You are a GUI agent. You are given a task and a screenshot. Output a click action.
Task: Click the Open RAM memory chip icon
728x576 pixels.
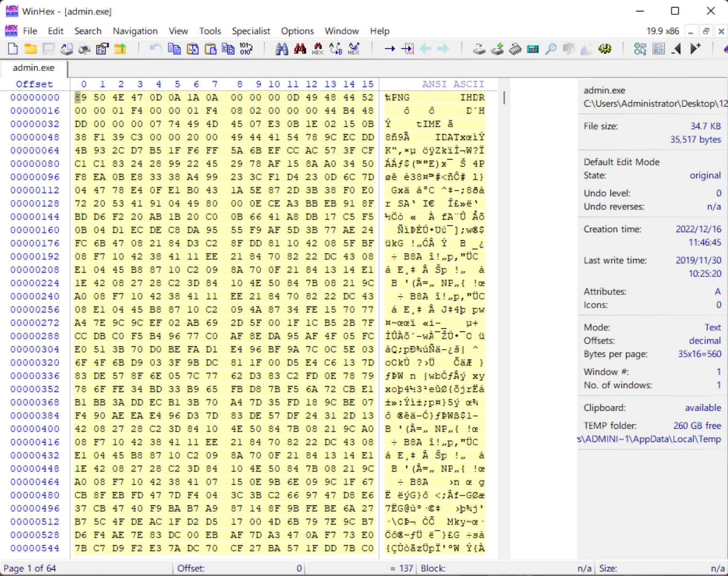[x=515, y=48]
